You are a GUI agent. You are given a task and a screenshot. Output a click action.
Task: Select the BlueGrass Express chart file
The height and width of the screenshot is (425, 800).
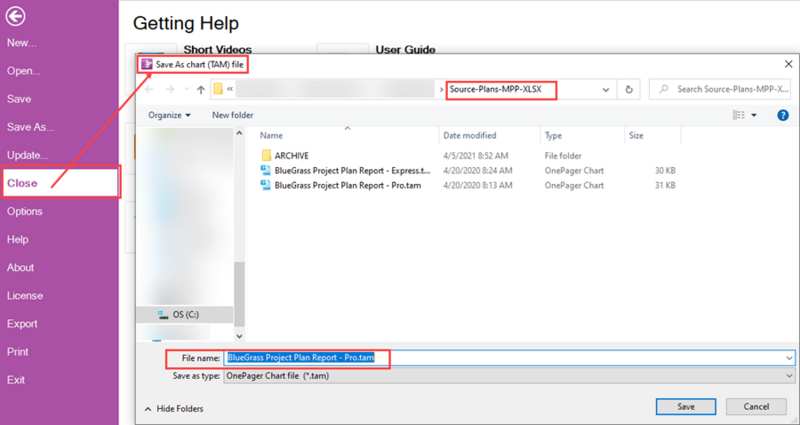[345, 170]
